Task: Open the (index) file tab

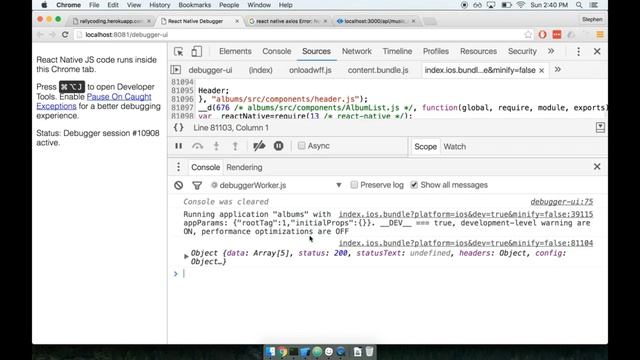Action: [x=260, y=70]
